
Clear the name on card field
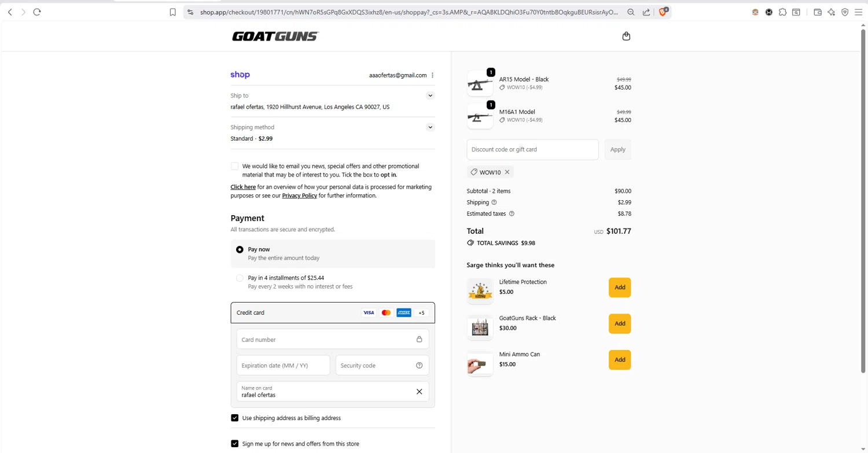[419, 392]
